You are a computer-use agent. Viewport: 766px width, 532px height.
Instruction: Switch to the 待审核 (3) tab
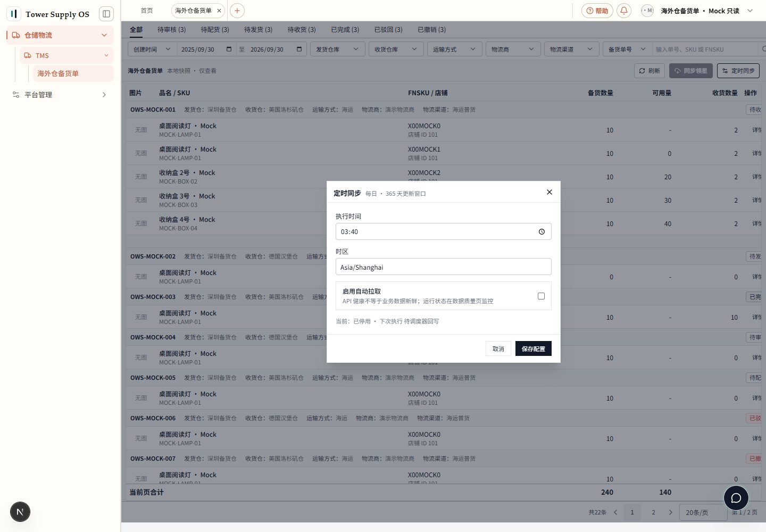[171, 29]
